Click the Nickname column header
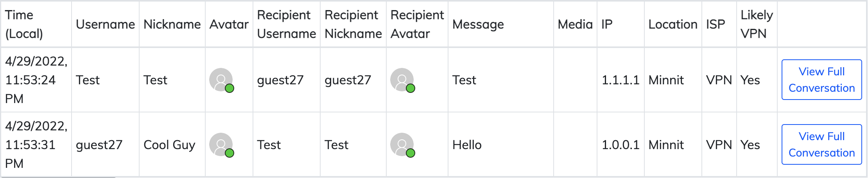The height and width of the screenshot is (178, 868). tap(172, 24)
